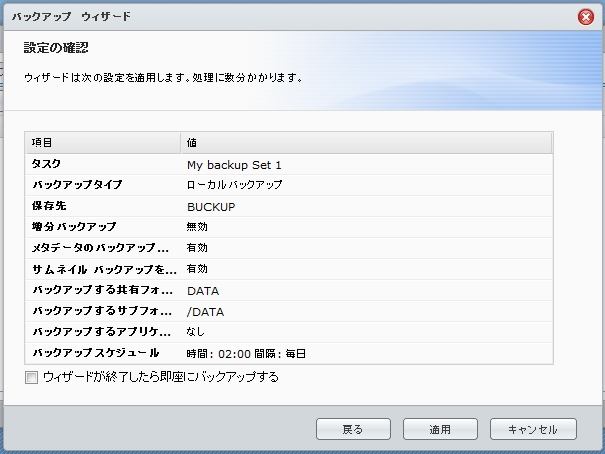Select the value BUCKUP
The height and width of the screenshot is (454, 605).
[211, 207]
